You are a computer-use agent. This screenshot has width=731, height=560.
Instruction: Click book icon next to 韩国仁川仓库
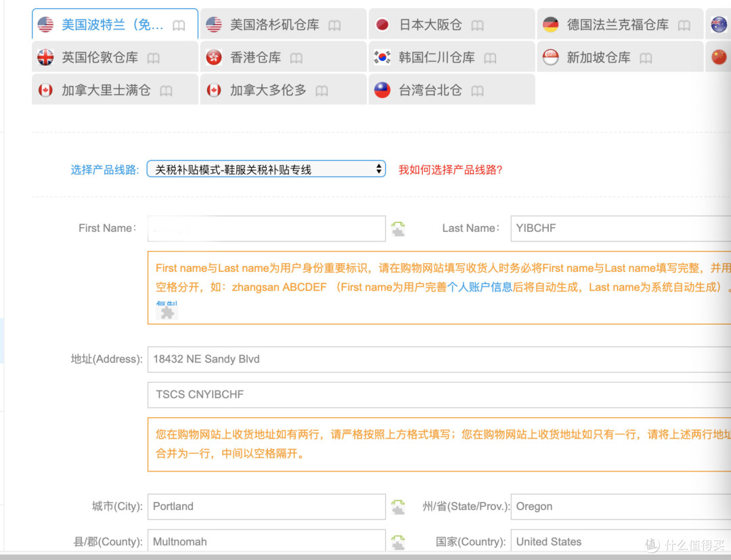point(490,58)
